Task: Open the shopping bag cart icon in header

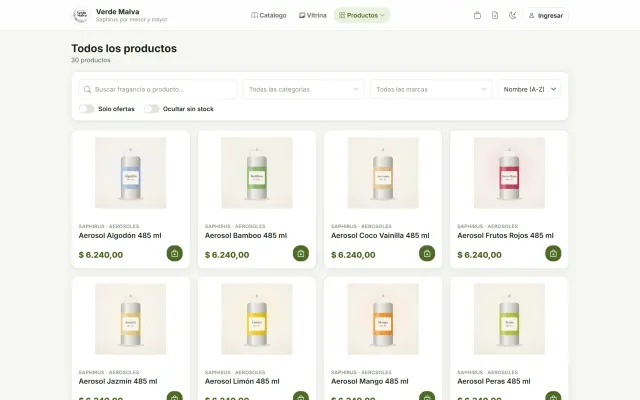Action: click(477, 16)
